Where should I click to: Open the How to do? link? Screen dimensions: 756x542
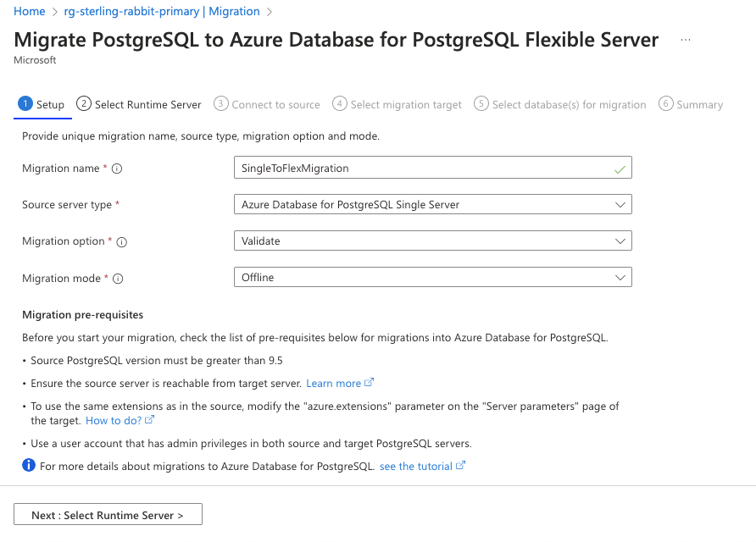pyautogui.click(x=114, y=420)
